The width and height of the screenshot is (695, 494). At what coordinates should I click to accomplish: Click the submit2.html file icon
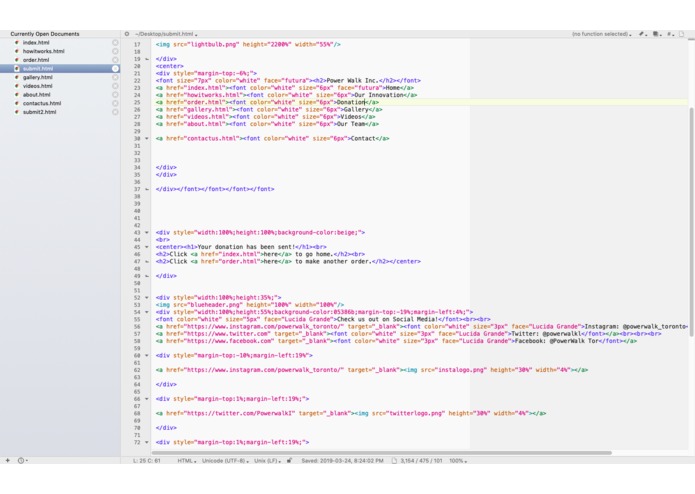point(17,112)
